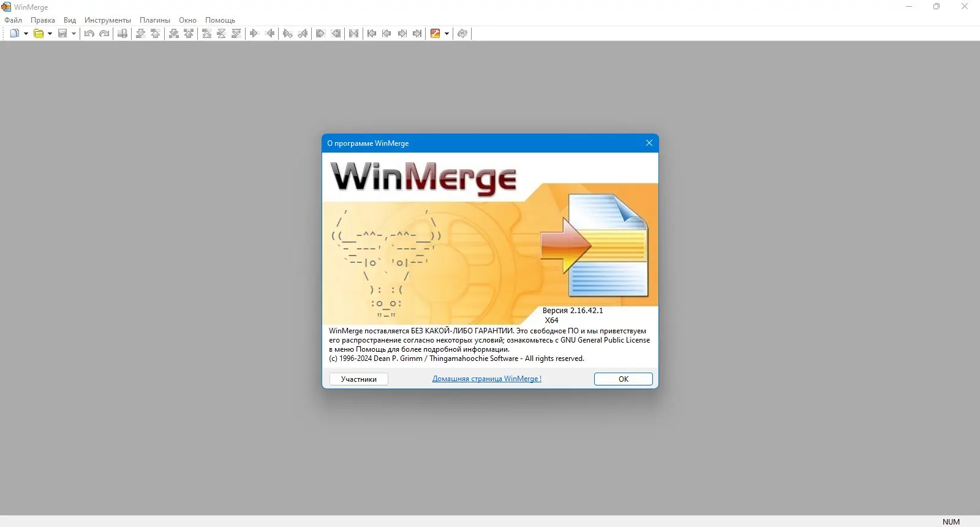This screenshot has width=980, height=527.
Task: Open the Правка menu
Action: pyautogui.click(x=43, y=20)
